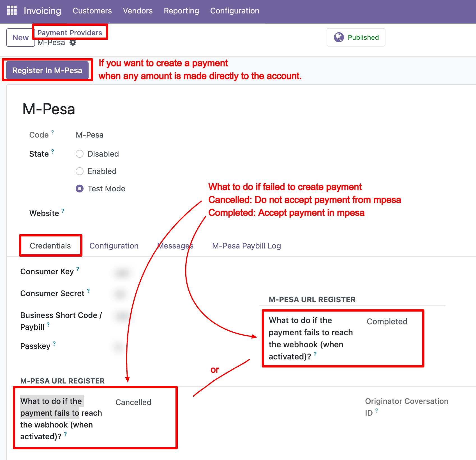Select the Enabled state radio button
The width and height of the screenshot is (476, 460).
click(80, 171)
